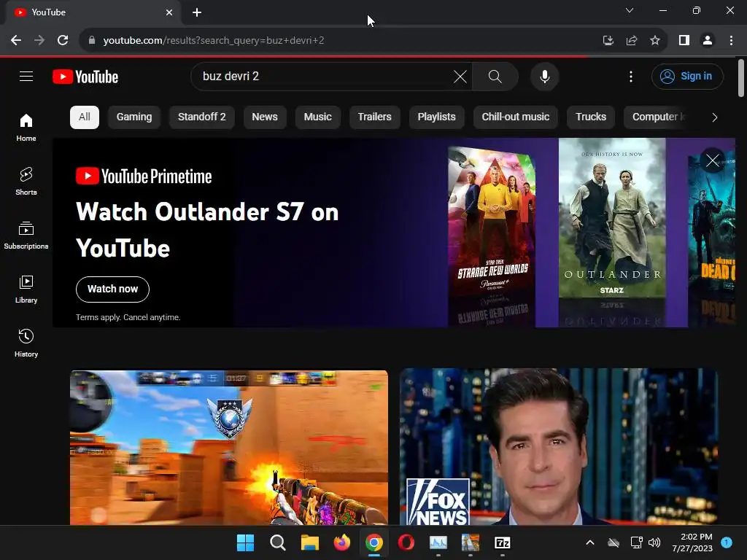The image size is (747, 560).
Task: Click the browser address bar URL
Action: pos(214,41)
